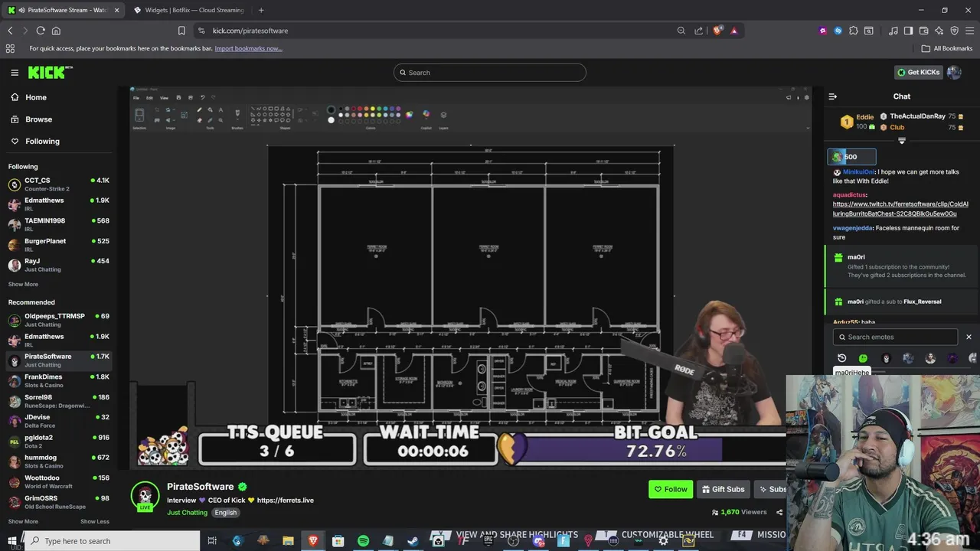Open RayJ followed channel

(59, 265)
